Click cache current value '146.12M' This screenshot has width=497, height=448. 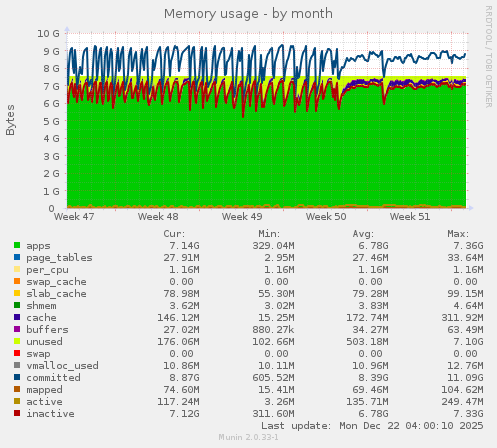tap(178, 318)
